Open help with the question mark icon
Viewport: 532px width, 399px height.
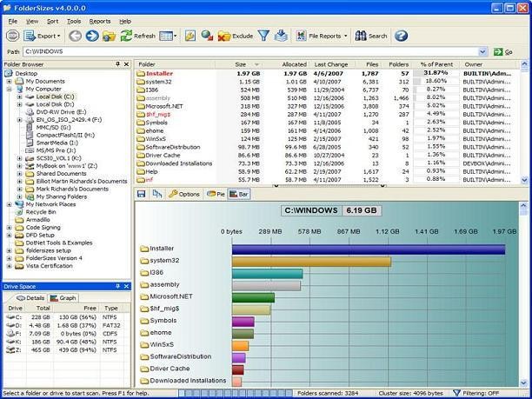tap(401, 36)
